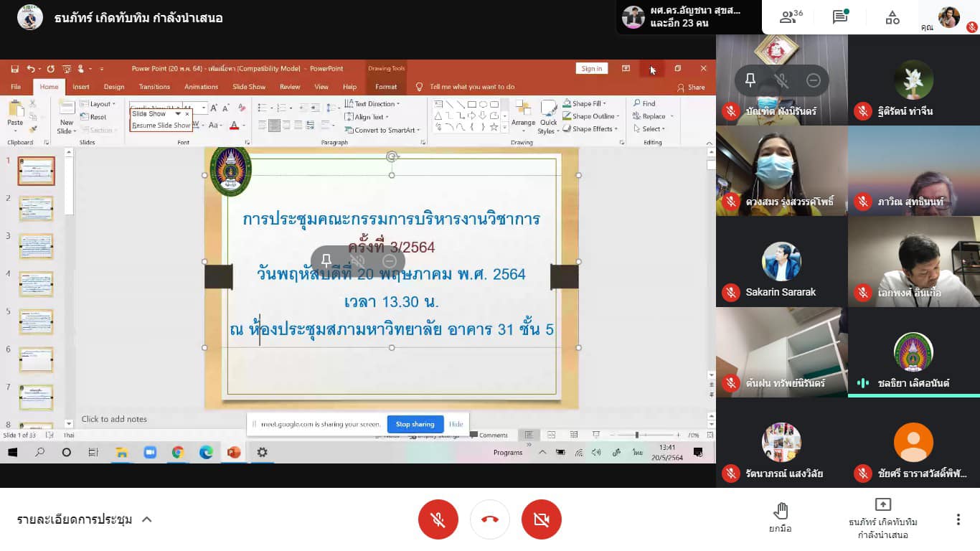980x551 pixels.
Task: Select slide 3 thumbnail in the slide panel
Action: click(x=36, y=246)
